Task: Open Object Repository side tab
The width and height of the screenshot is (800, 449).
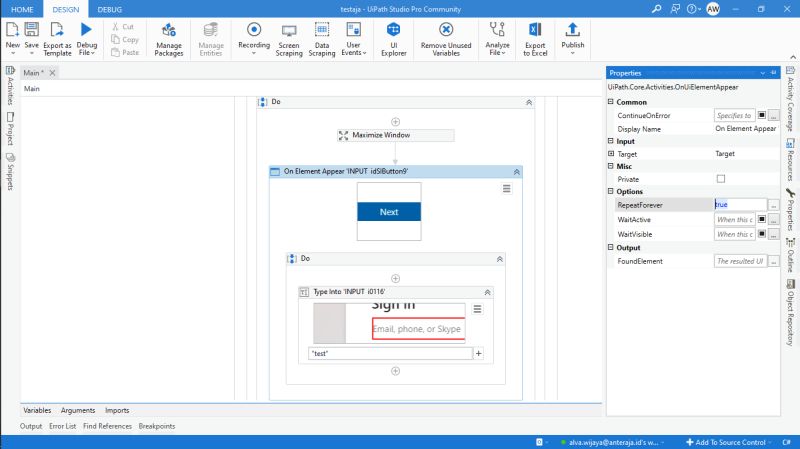Action: coord(790,313)
